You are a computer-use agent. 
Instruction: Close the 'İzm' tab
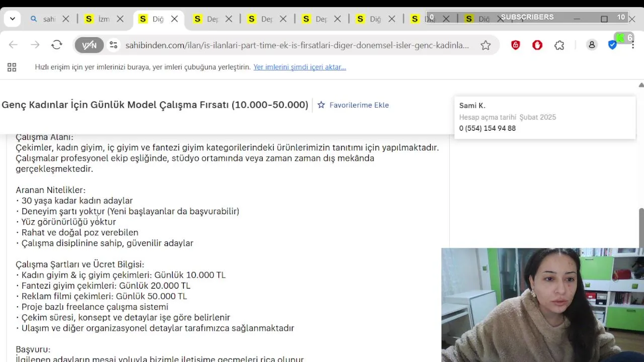pyautogui.click(x=120, y=19)
